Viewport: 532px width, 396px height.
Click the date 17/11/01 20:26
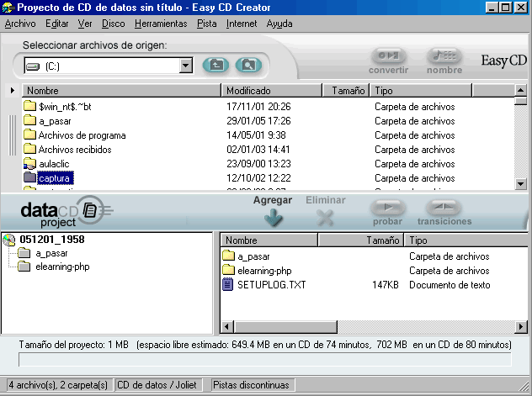(x=258, y=107)
